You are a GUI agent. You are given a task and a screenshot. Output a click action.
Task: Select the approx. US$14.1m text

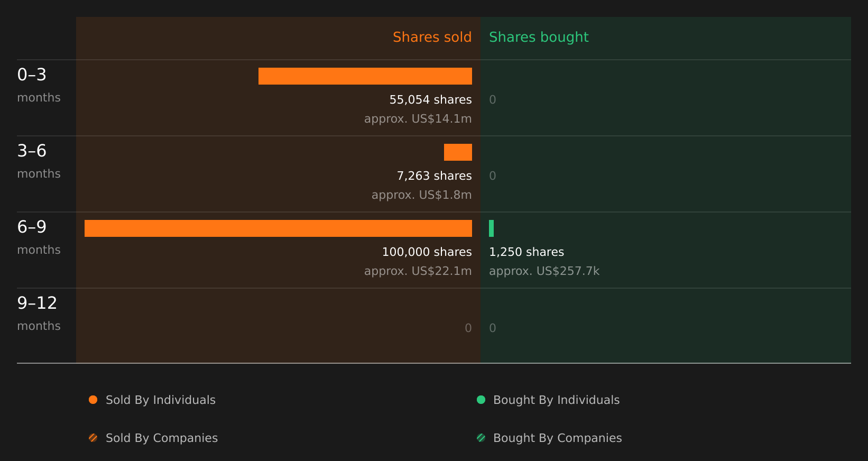(418, 118)
